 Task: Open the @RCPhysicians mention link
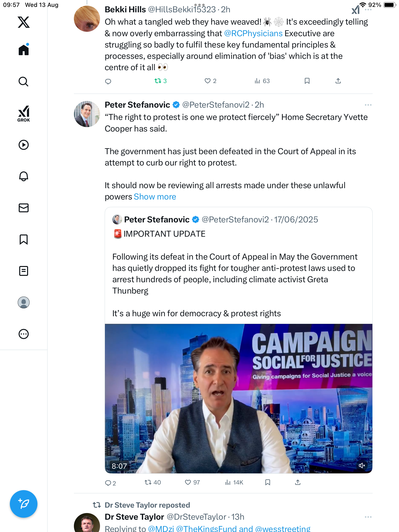(253, 33)
